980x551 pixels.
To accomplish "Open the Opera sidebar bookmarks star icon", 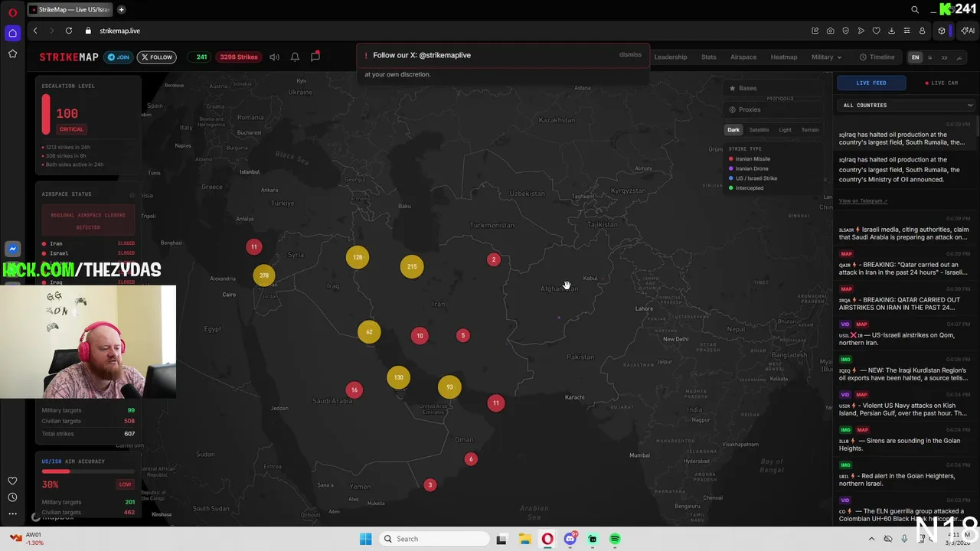I will click(12, 54).
